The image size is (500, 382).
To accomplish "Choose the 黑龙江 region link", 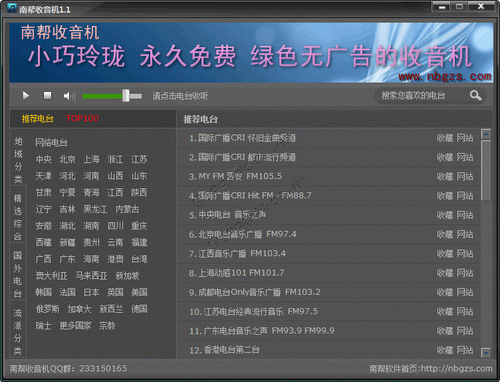I will coord(95,209).
